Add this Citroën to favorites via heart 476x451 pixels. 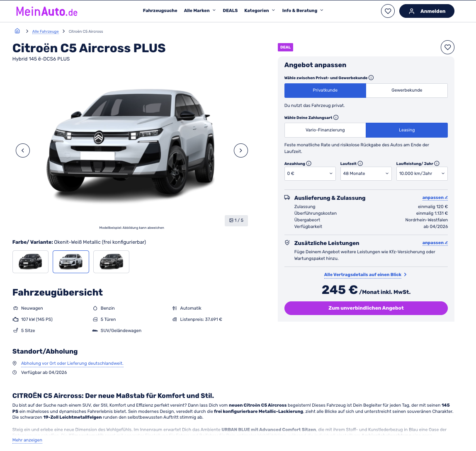tap(447, 47)
